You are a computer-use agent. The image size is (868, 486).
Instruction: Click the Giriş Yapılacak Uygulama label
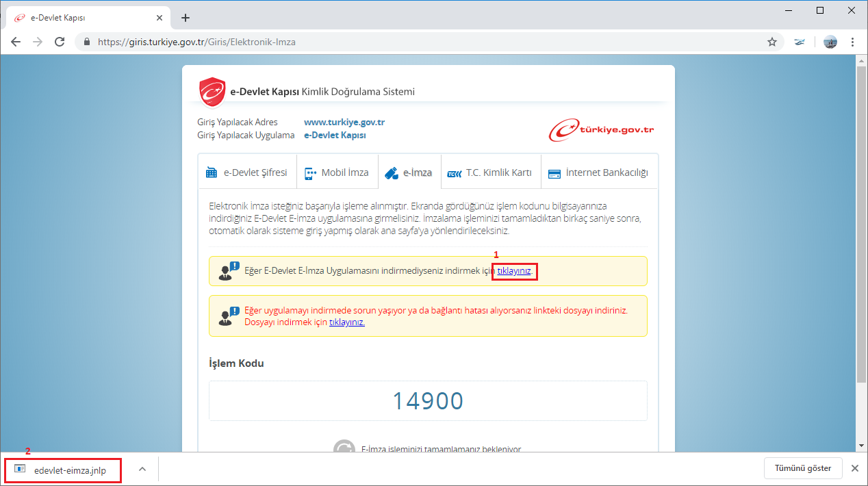(x=246, y=135)
